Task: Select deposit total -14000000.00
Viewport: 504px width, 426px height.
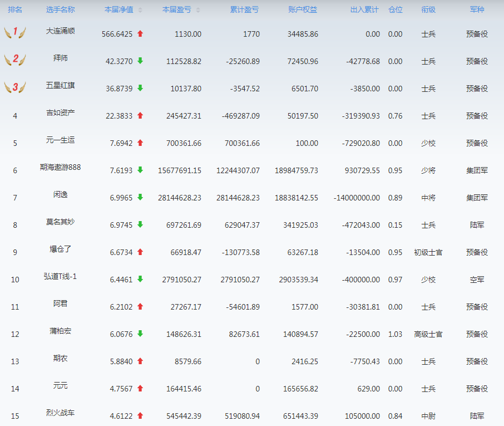Action: pos(357,198)
